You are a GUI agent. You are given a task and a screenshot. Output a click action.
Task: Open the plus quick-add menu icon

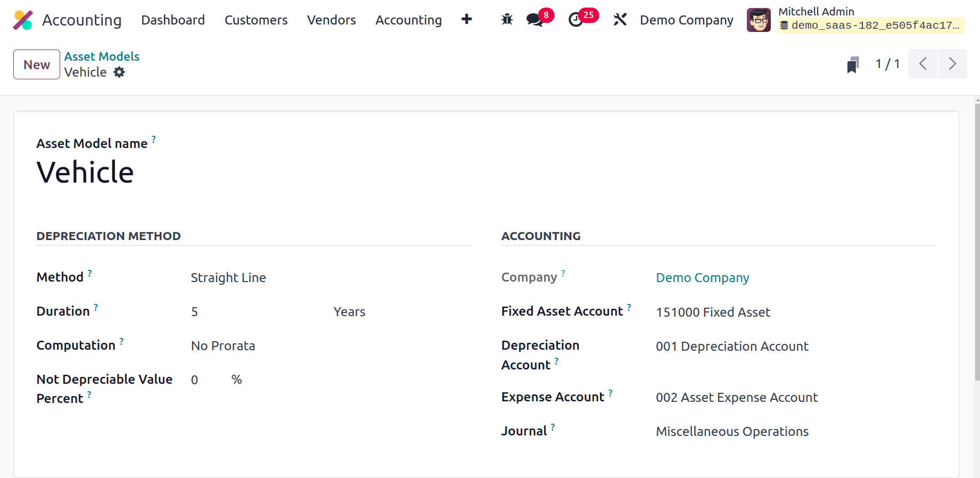[467, 20]
